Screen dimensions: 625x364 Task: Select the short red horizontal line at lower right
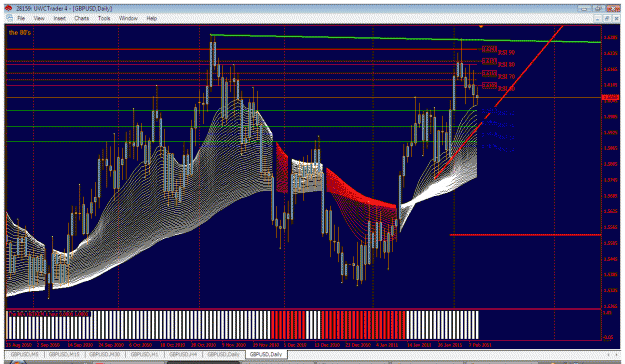[525, 235]
